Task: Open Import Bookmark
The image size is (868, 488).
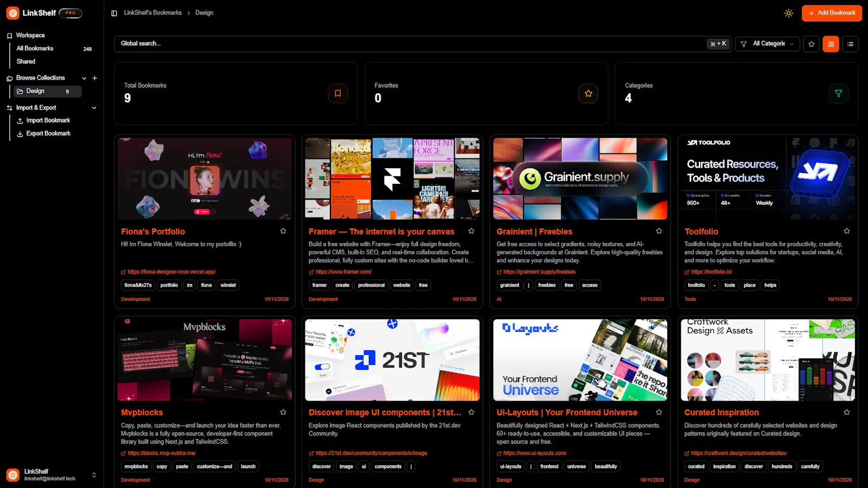Action: [43, 120]
